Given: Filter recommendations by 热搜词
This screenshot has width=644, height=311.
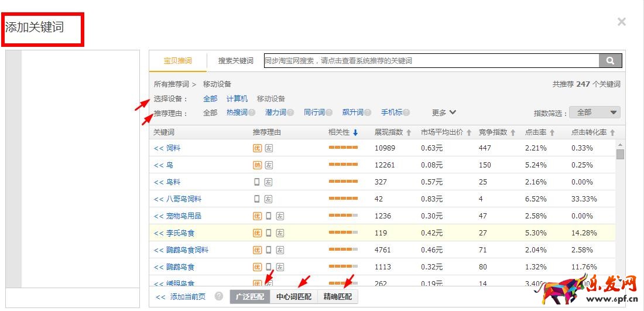Looking at the screenshot, I should [237, 112].
